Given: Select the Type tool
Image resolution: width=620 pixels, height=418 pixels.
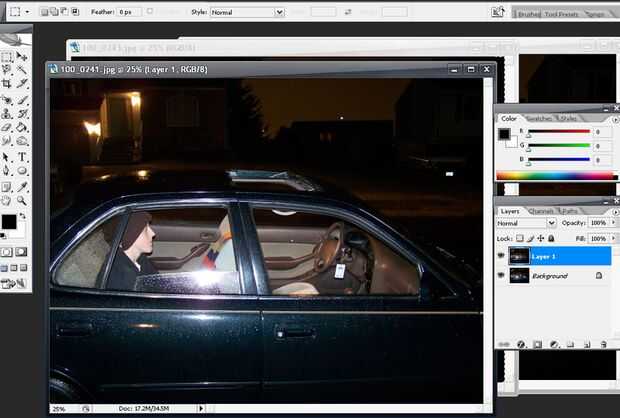Looking at the screenshot, I should click(x=22, y=157).
